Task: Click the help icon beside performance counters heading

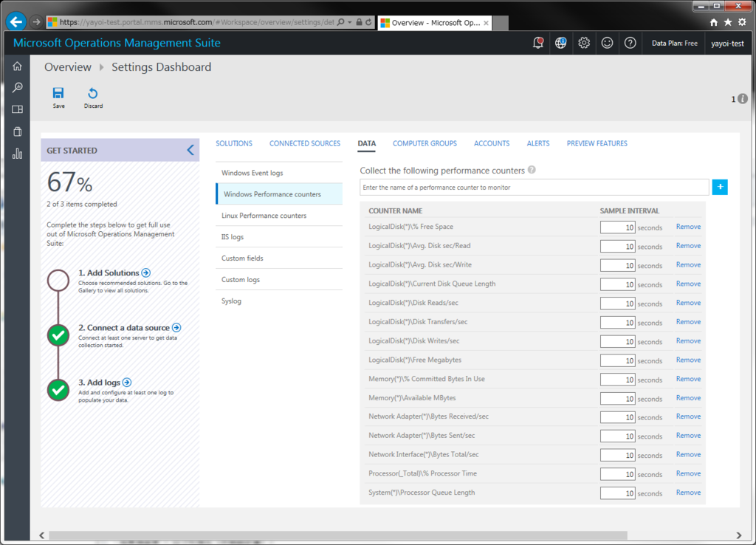Action: tap(532, 170)
